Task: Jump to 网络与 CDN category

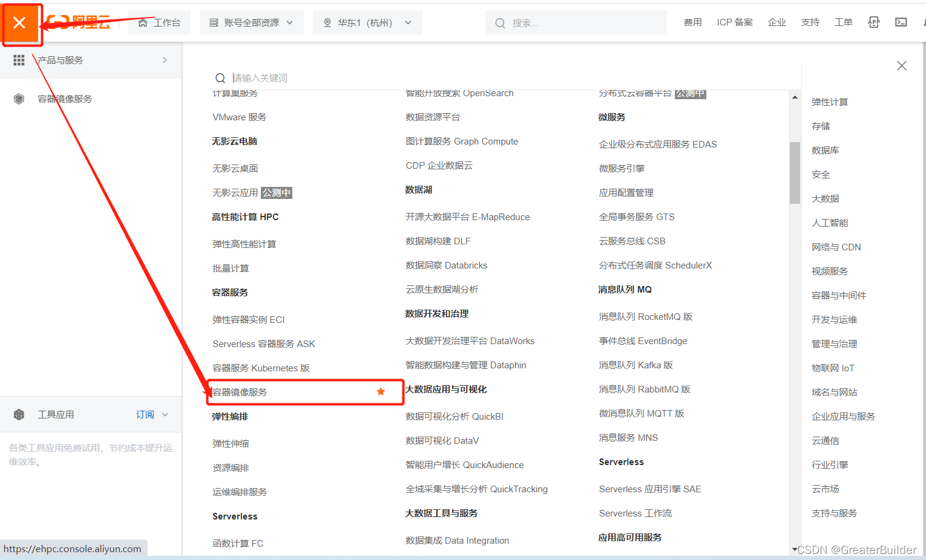Action: [x=836, y=247]
